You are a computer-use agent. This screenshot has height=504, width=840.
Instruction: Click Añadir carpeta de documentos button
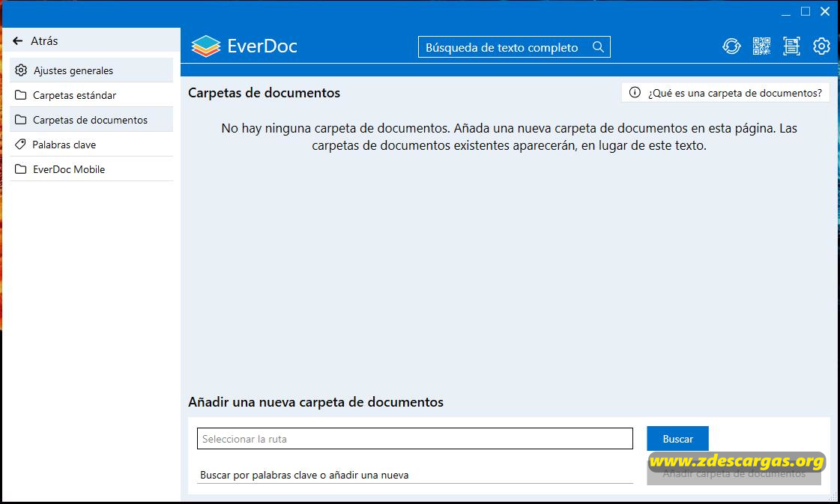734,473
